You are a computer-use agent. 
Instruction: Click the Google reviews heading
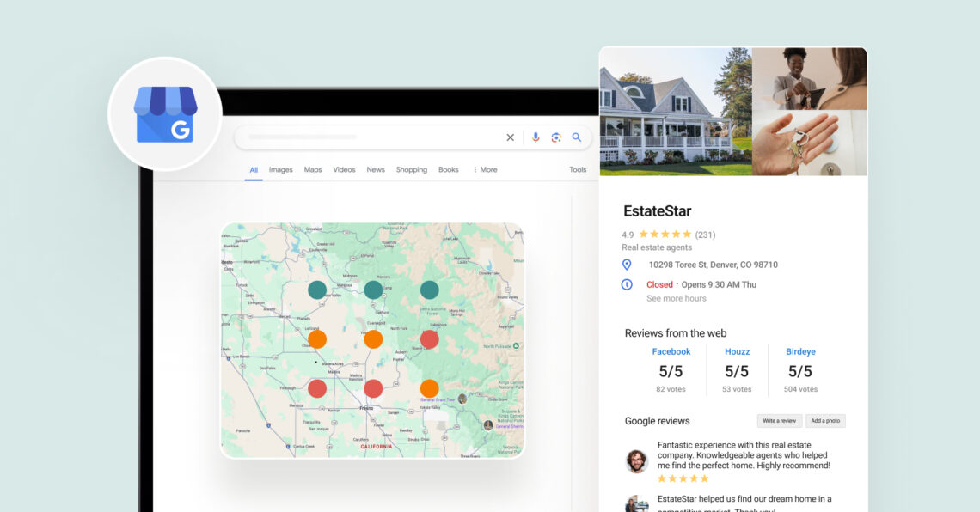click(657, 421)
